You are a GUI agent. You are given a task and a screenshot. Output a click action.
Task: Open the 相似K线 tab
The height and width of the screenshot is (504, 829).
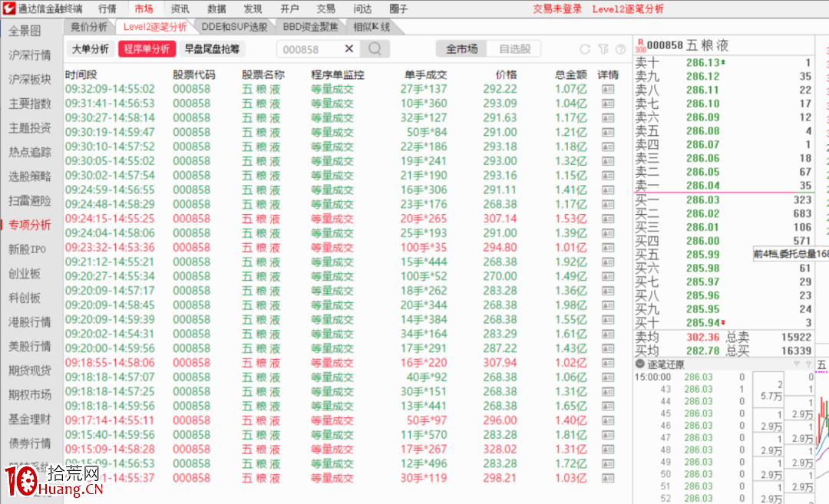click(372, 27)
